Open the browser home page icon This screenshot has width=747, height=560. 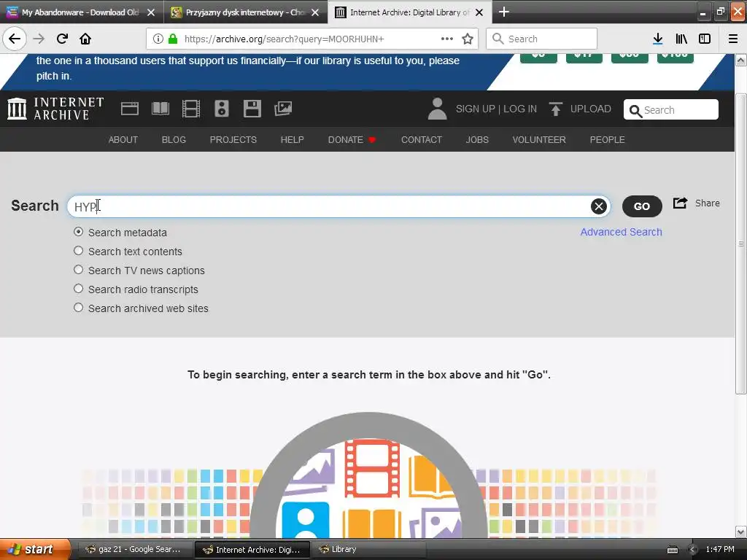pos(85,39)
